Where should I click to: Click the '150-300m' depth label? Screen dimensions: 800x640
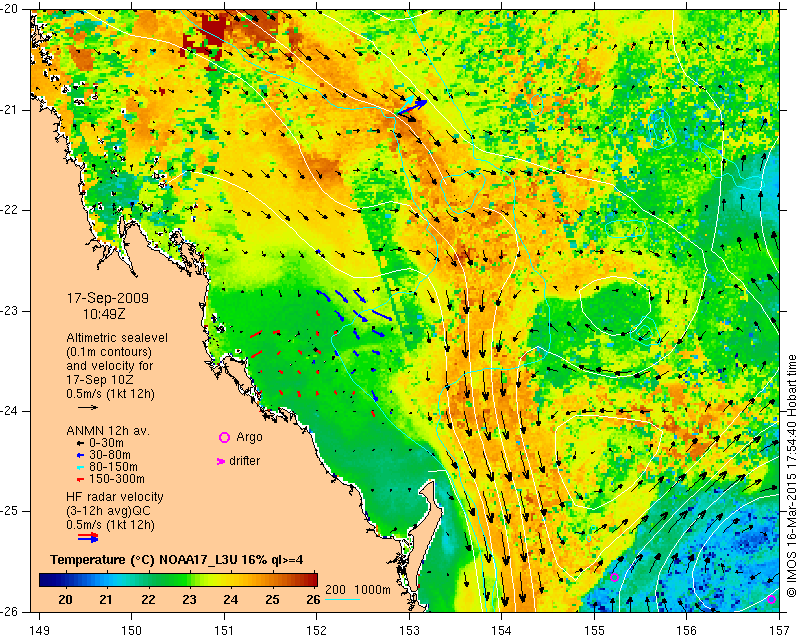[117, 479]
